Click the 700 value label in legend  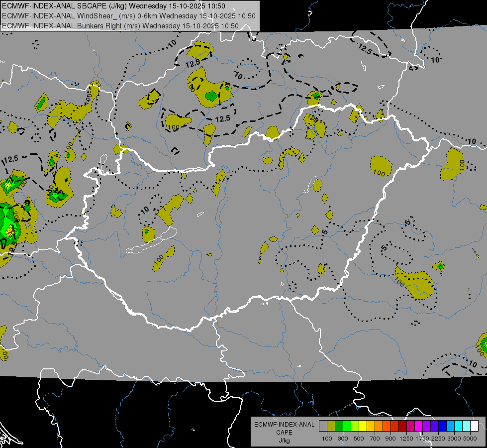coord(375,439)
